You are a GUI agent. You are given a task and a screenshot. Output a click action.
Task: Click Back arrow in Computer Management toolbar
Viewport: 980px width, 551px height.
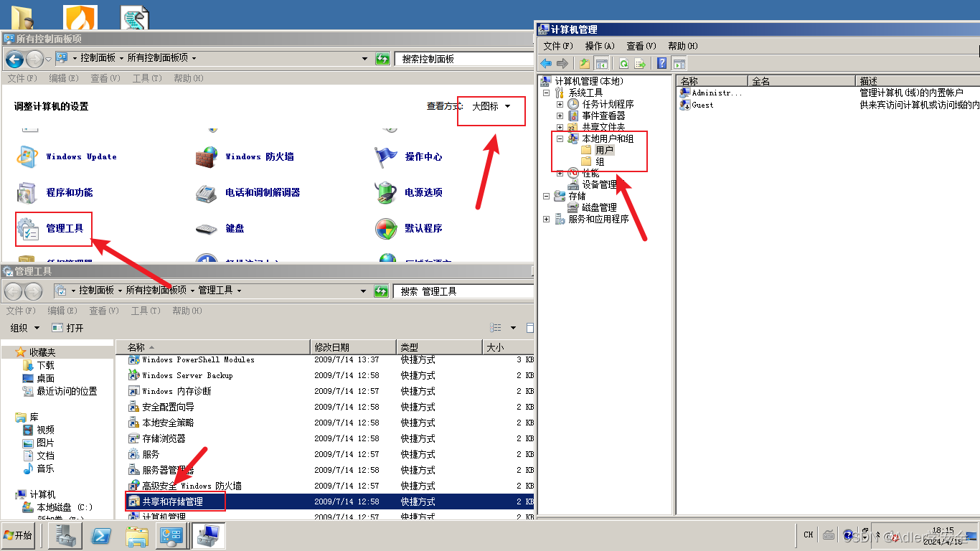coord(546,63)
